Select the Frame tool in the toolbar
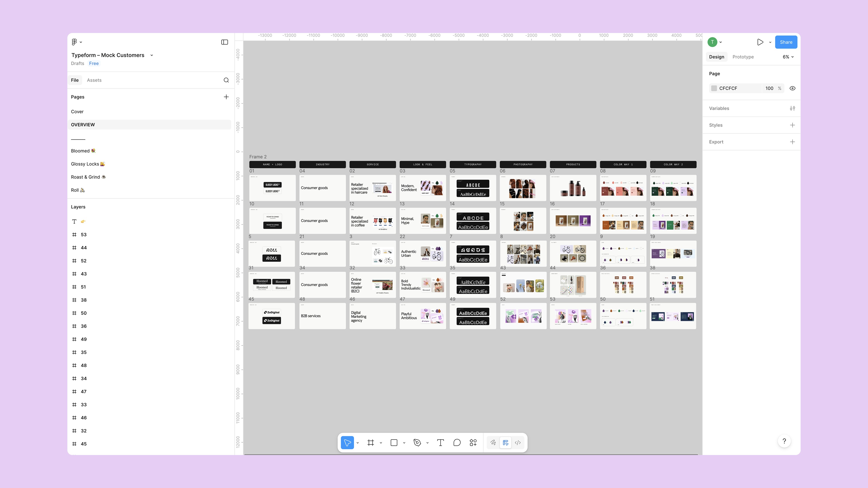868x488 pixels. click(x=371, y=443)
